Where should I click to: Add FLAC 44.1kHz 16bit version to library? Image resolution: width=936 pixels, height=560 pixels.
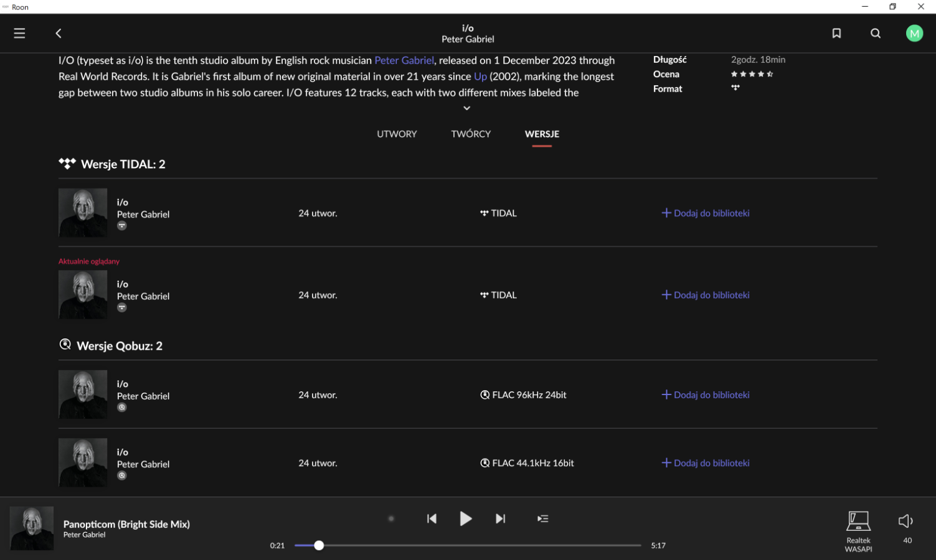pyautogui.click(x=705, y=463)
